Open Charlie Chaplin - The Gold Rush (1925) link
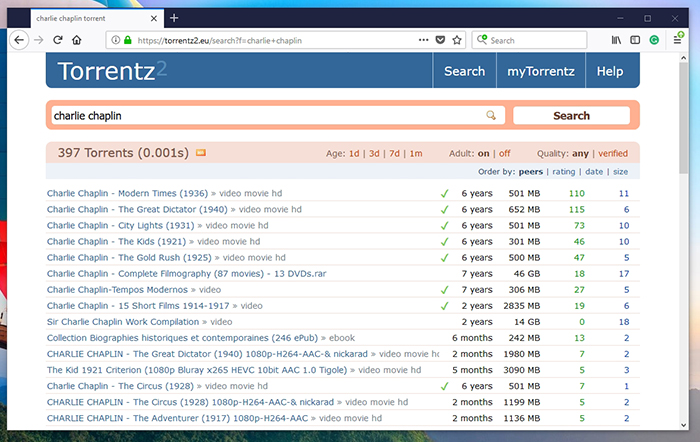 point(129,258)
